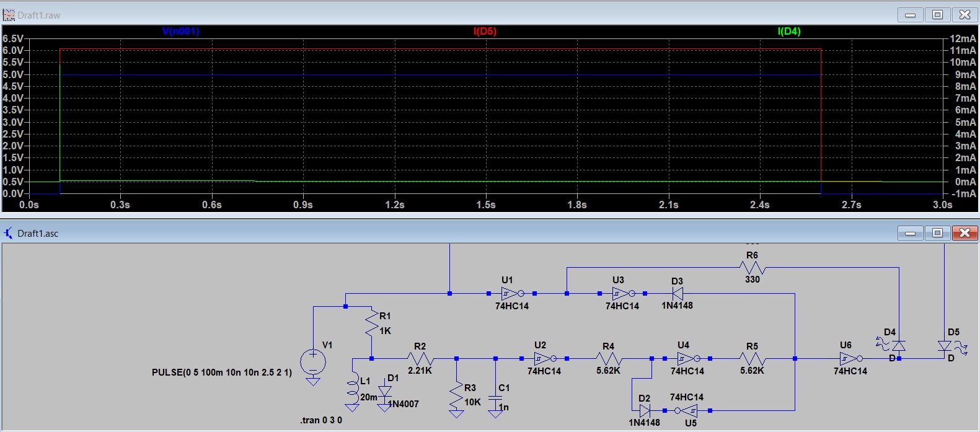
Task: Select the L1 inductor symbol
Action: click(x=353, y=389)
